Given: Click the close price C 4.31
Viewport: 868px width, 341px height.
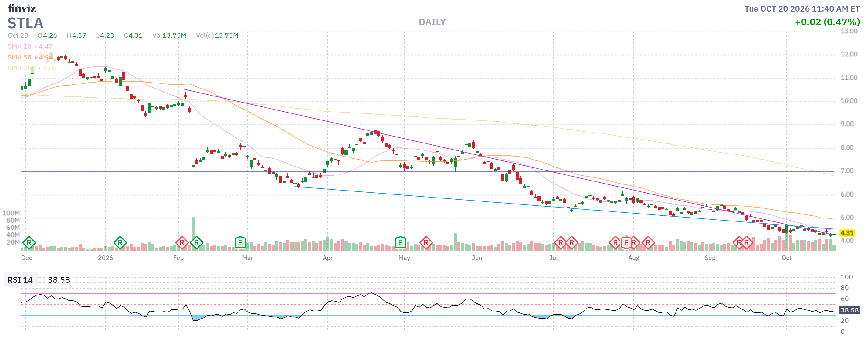Looking at the screenshot, I should click(133, 35).
